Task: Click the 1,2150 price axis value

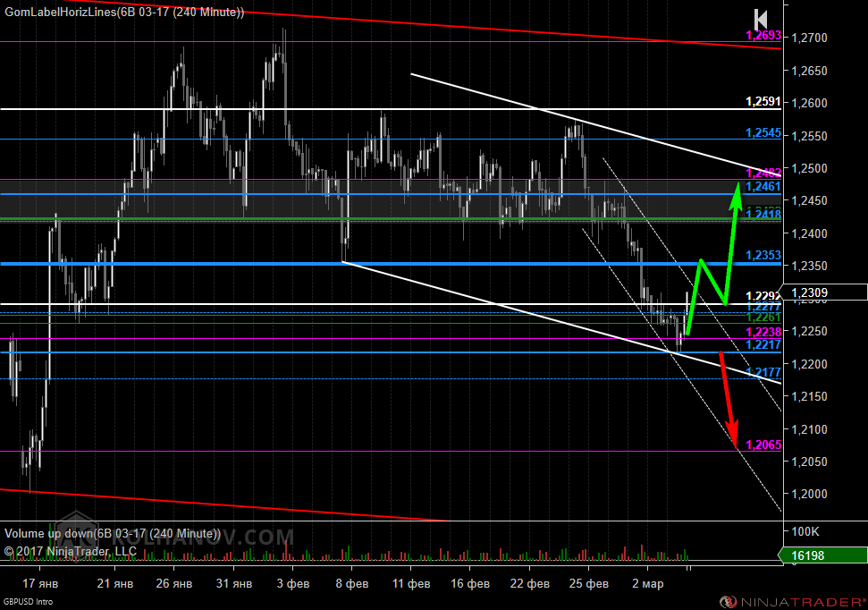Action: (809, 397)
